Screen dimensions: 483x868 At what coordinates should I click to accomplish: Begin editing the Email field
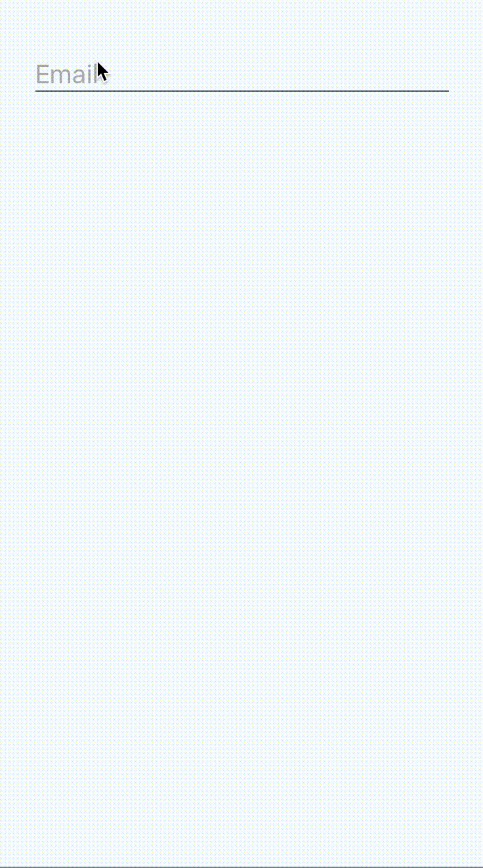(241, 75)
